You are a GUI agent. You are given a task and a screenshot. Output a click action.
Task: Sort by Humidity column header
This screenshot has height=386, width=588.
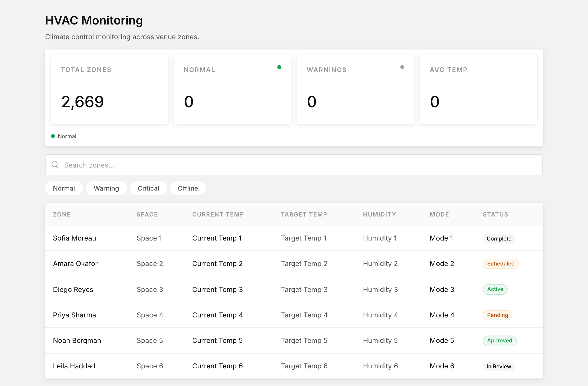click(379, 214)
